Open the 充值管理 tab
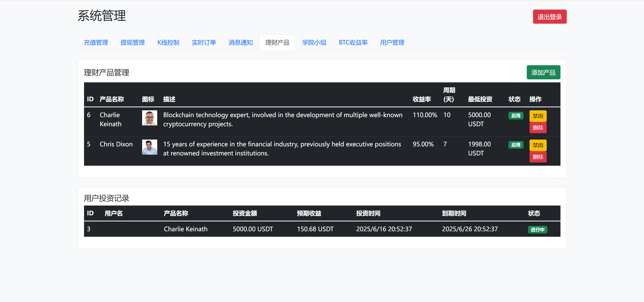Image resolution: width=644 pixels, height=302 pixels. 96,43
